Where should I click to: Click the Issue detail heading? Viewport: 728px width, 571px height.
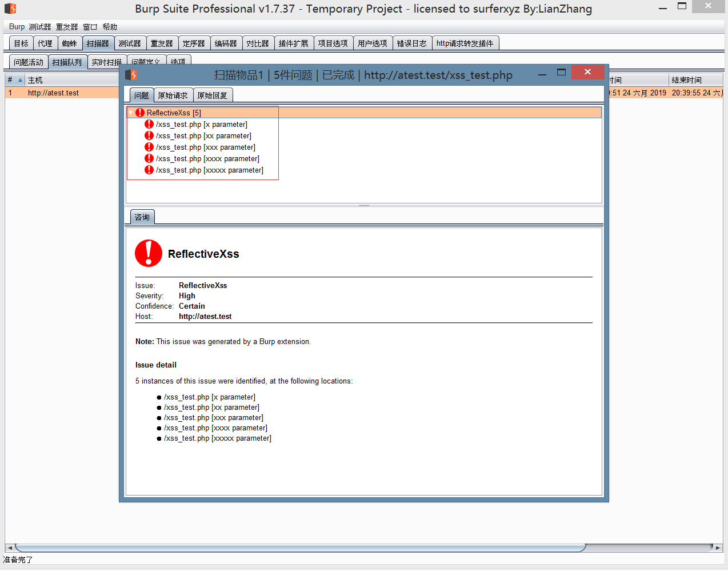click(x=156, y=365)
